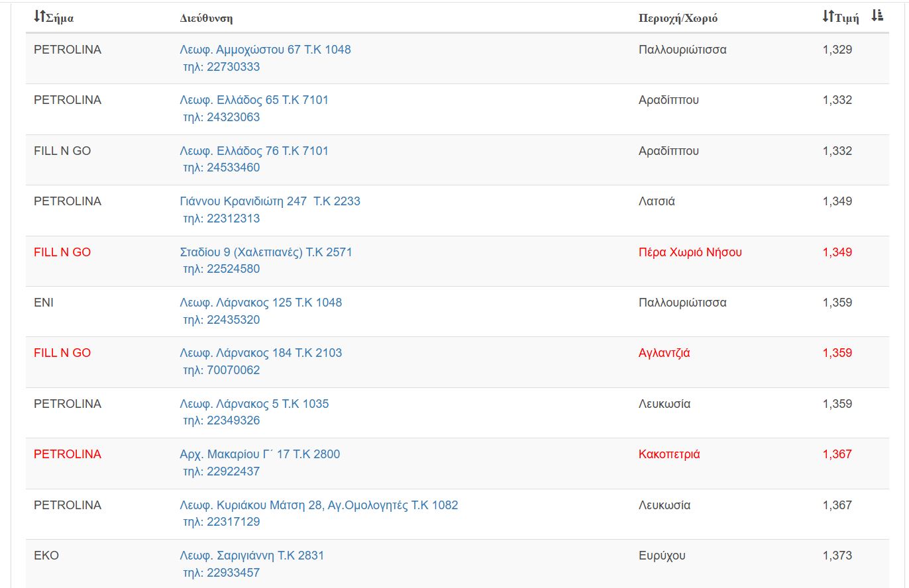Click the sort arrows icon beside Τιμή
Image resolution: width=909 pixels, height=588 pixels.
[x=828, y=17]
